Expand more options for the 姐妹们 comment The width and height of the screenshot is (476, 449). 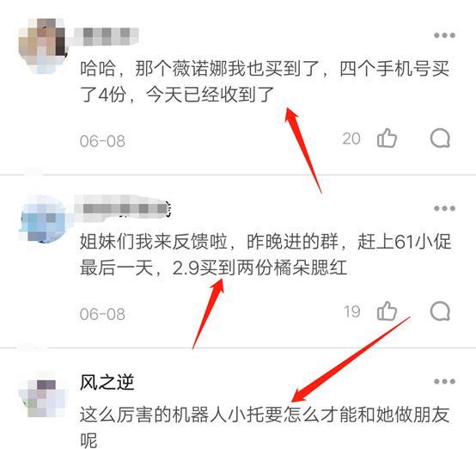pos(444,208)
